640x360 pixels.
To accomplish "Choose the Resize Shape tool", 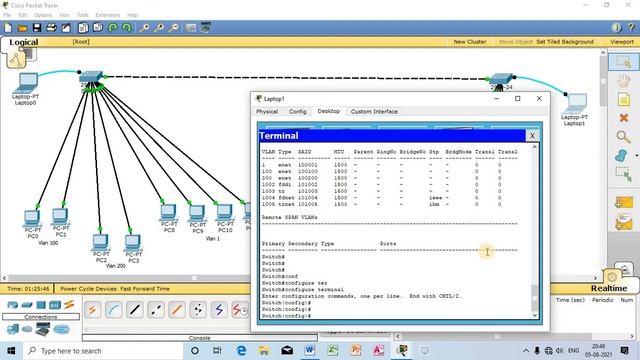I will (x=623, y=174).
